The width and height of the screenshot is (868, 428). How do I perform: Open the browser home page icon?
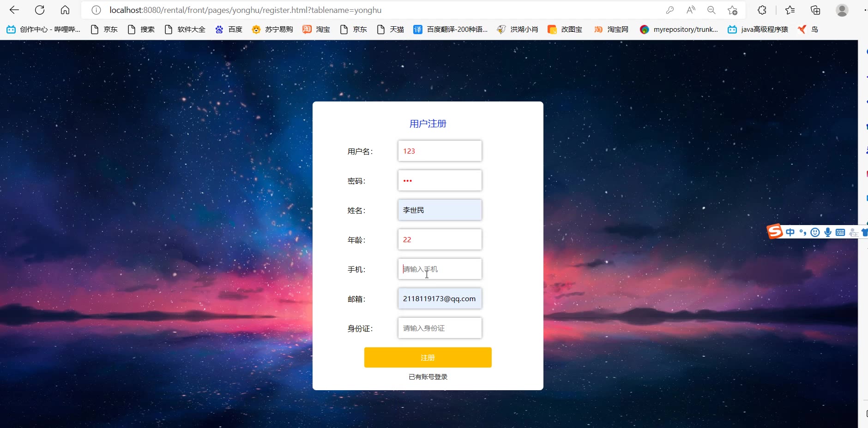coord(65,10)
